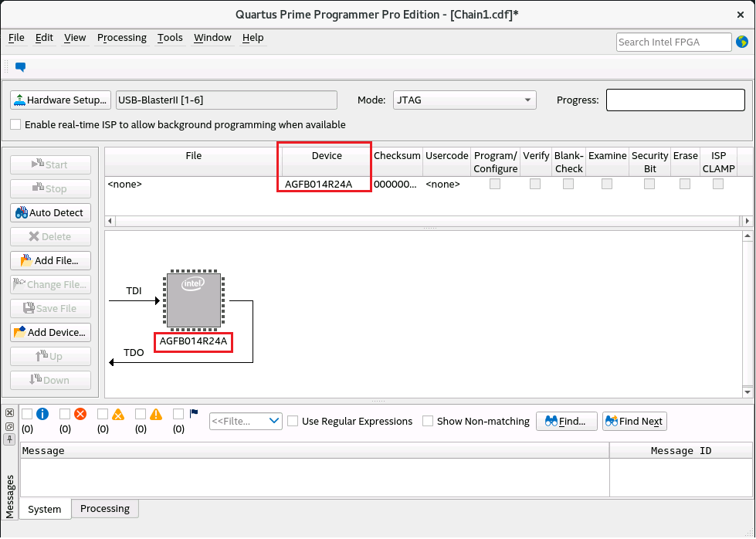756x539 pixels.
Task: Click the globe icon beside the search box
Action: (x=743, y=42)
